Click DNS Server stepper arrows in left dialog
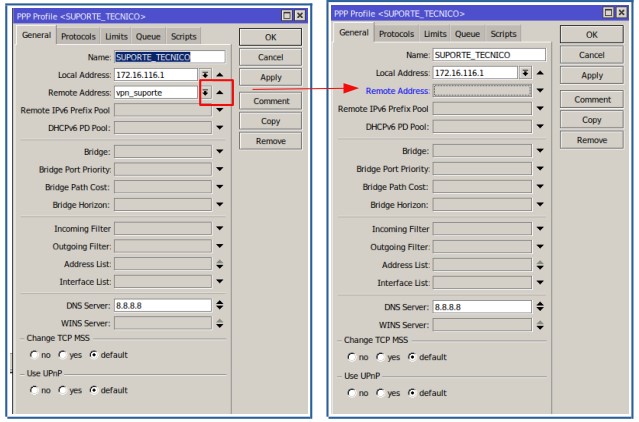This screenshot has width=639, height=422. (220, 305)
